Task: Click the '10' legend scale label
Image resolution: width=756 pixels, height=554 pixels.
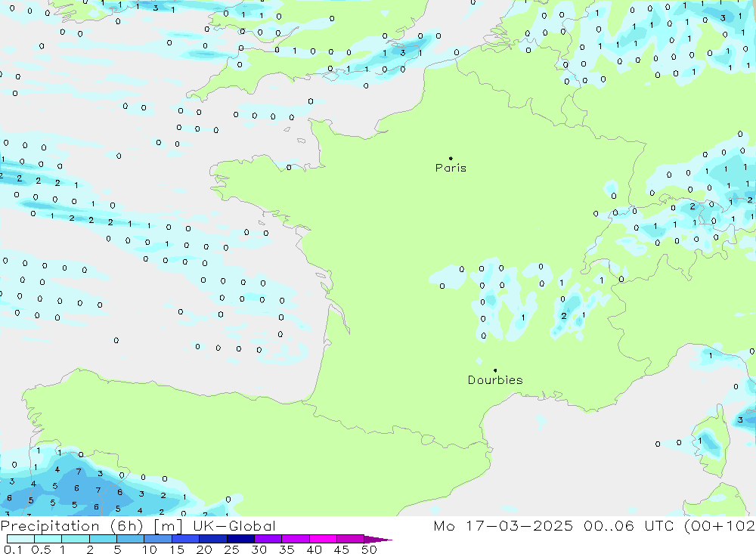Action: 150,549
